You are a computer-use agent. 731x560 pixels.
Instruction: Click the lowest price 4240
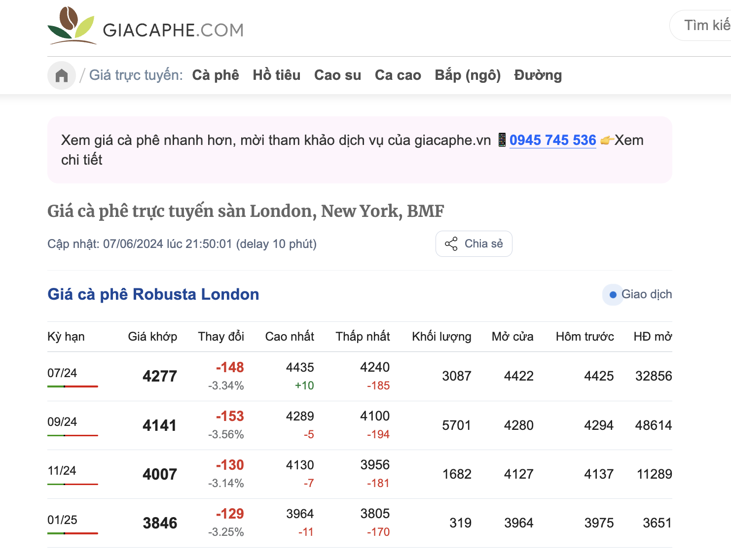pyautogui.click(x=375, y=367)
